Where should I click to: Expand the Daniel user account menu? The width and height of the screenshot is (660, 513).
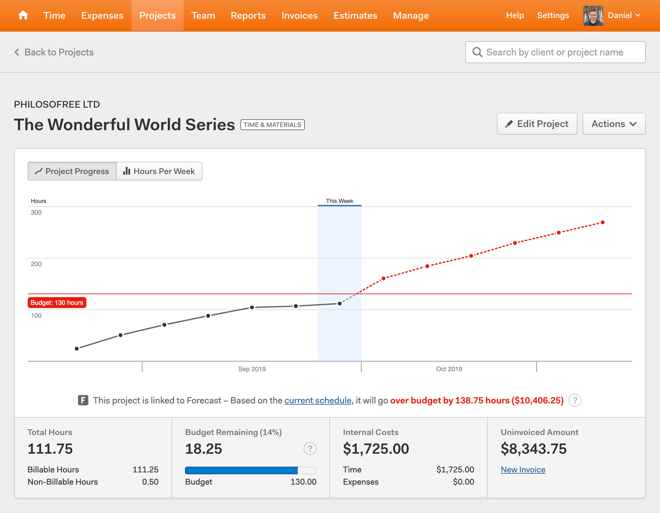[x=624, y=15]
